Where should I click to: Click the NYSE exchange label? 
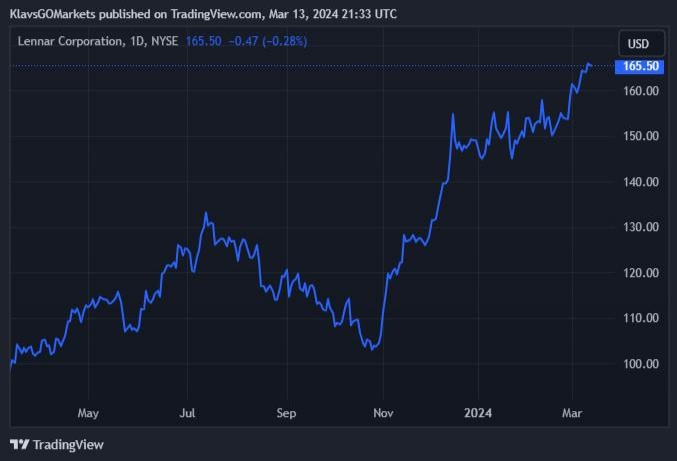(162, 41)
